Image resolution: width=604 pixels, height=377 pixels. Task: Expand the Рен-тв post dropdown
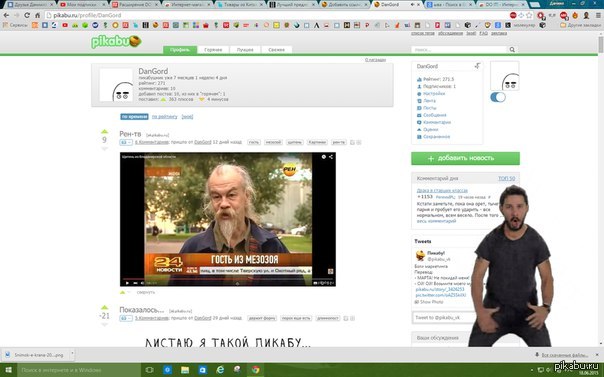pos(126,142)
